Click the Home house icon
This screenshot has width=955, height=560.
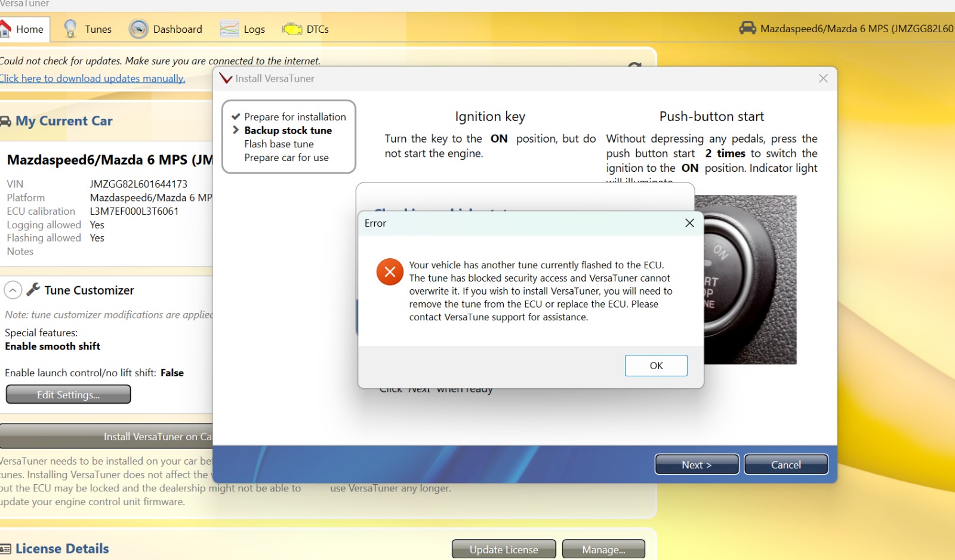tap(5, 28)
